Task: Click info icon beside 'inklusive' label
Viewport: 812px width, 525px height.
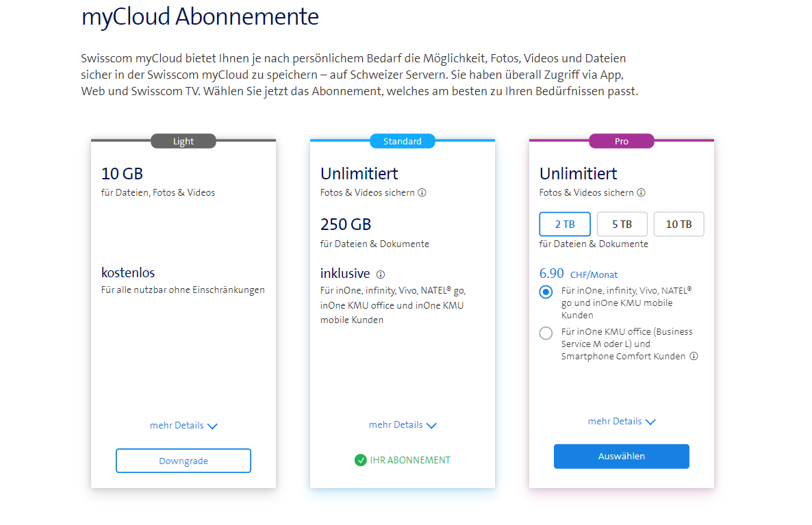Action: tap(381, 274)
